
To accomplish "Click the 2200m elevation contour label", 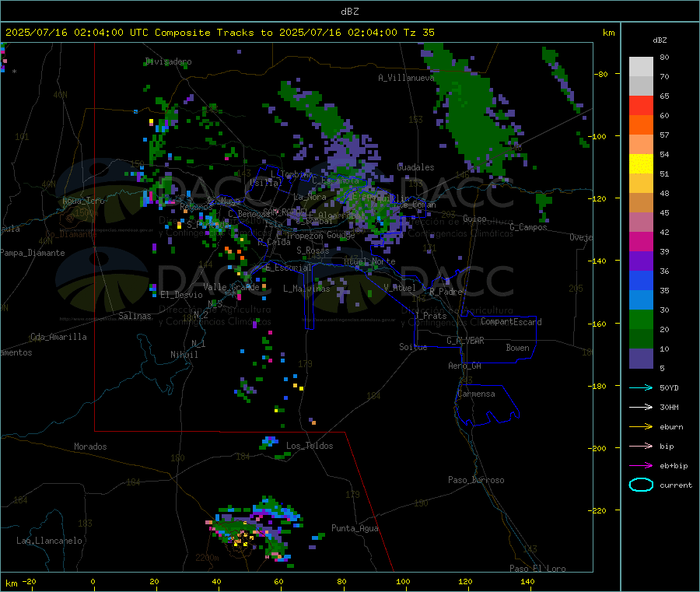I will pos(207,558).
